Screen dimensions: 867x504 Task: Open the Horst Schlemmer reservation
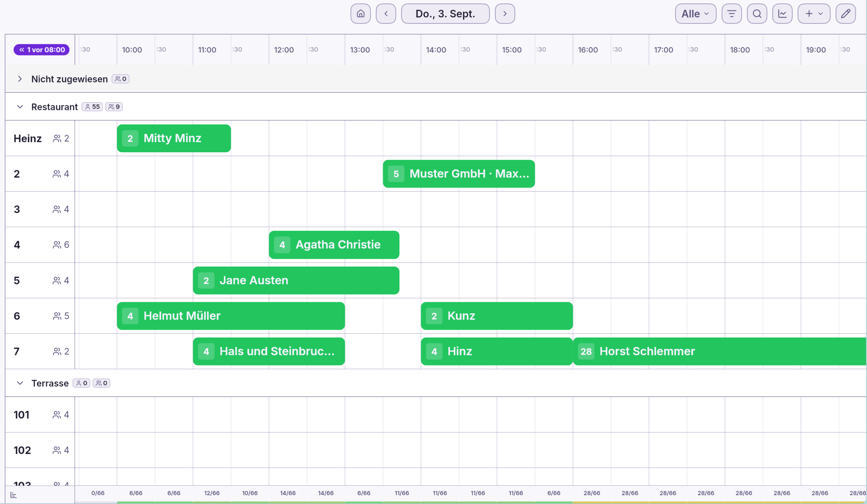point(719,351)
